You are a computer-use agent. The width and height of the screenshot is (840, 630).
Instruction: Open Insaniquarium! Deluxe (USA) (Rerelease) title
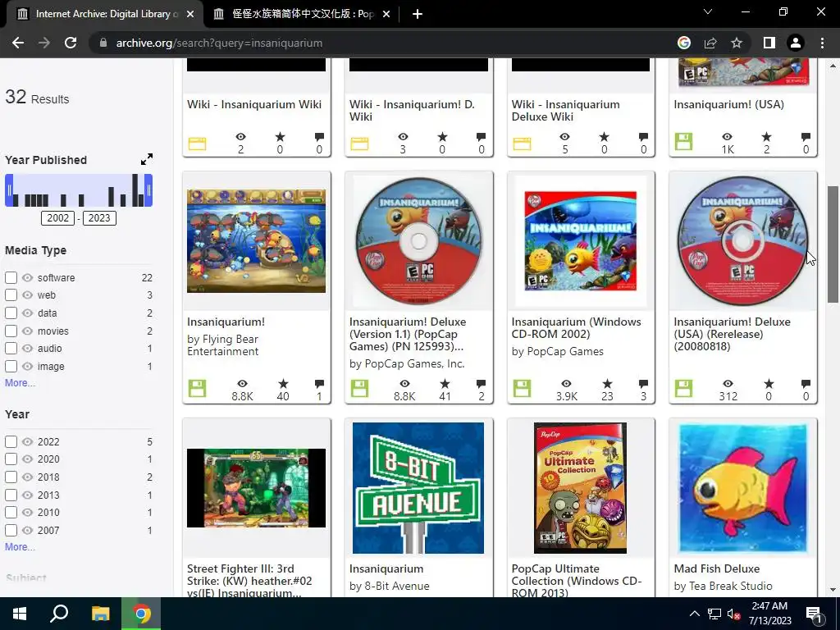(733, 334)
